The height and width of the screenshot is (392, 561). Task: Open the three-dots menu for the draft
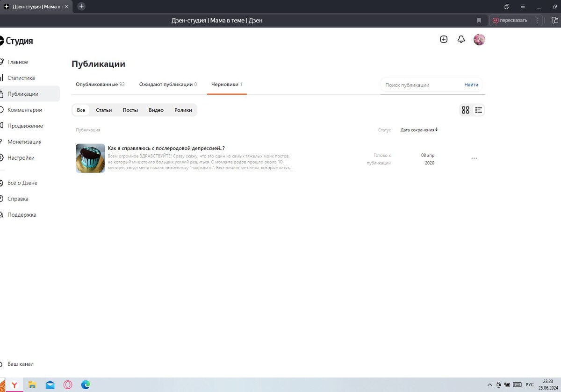(x=474, y=158)
